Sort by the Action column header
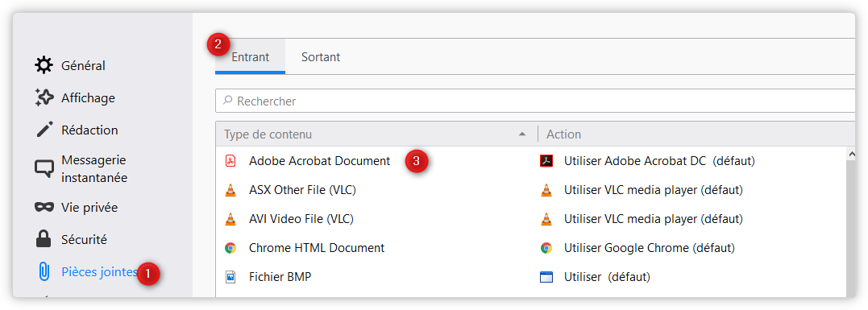The height and width of the screenshot is (310, 868). click(x=697, y=134)
